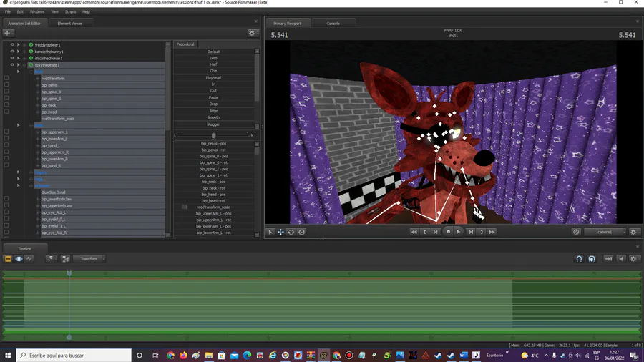Select the viewport rotate manipulator tool
The width and height of the screenshot is (644, 362).
click(291, 232)
